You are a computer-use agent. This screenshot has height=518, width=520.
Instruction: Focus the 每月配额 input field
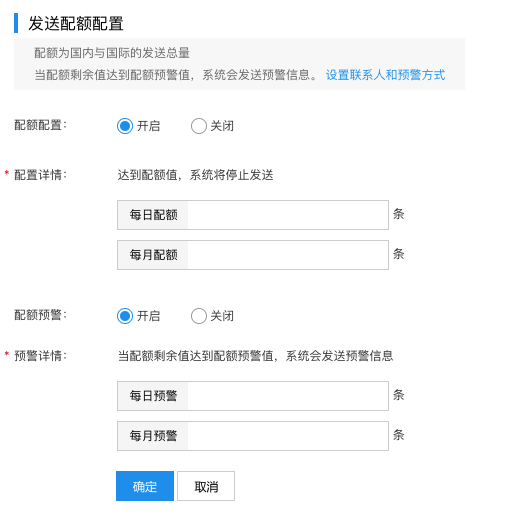coord(288,255)
